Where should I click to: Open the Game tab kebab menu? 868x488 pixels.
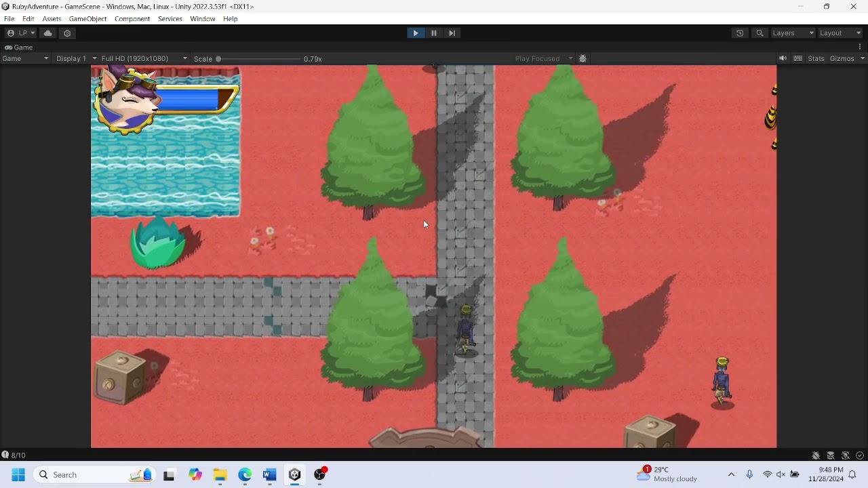click(x=860, y=47)
